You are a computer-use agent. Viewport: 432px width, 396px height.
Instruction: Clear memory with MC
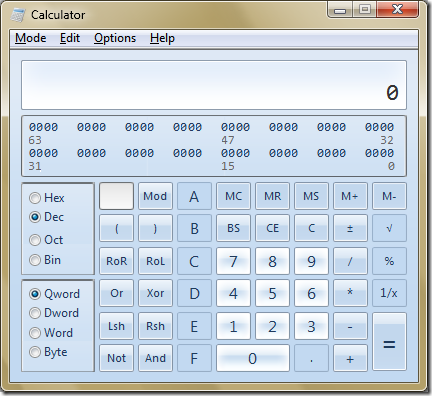[233, 196]
